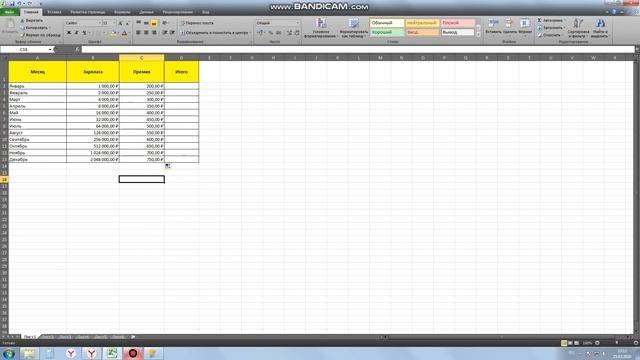Open the cell Format (Формат) menu

(525, 27)
